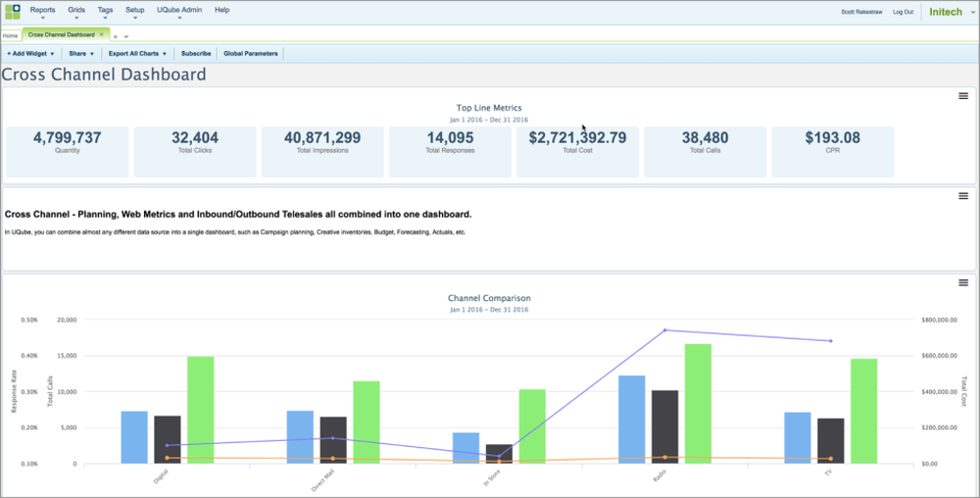Click the purple line point above TV
Screen dimensions: 980x498
click(x=831, y=341)
